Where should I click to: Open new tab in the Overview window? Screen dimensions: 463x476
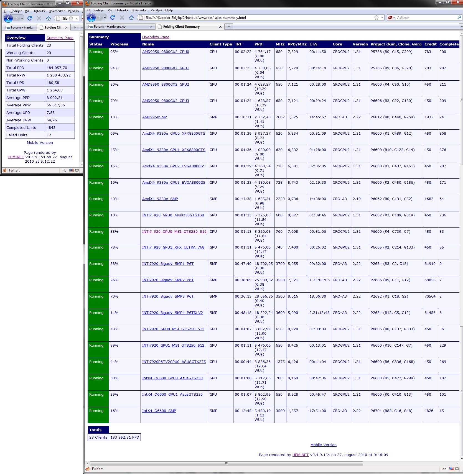coord(75,27)
